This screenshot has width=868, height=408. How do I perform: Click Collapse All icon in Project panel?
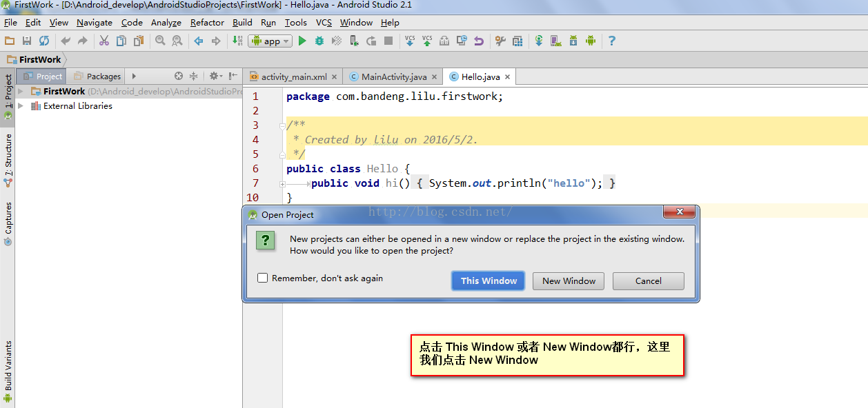194,76
